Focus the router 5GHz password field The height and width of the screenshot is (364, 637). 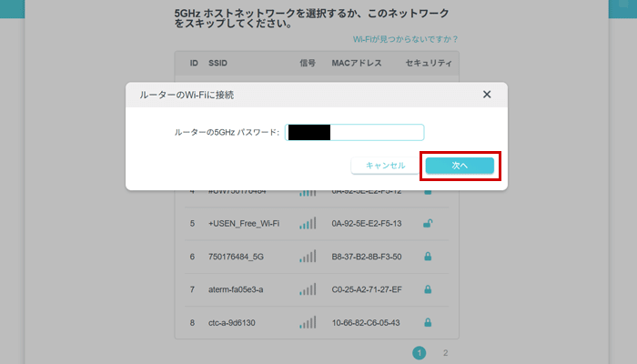(354, 133)
